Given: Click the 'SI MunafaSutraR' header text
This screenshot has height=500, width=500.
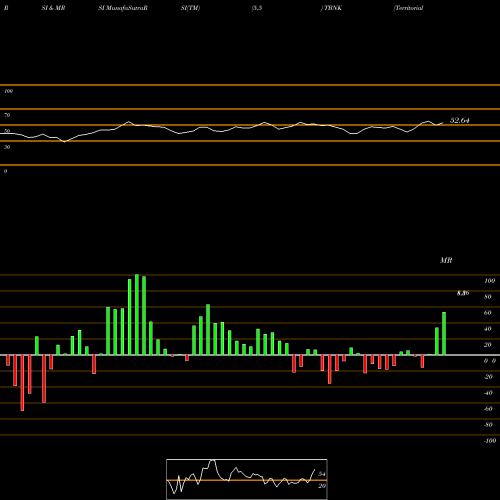Looking at the screenshot, I should pyautogui.click(x=123, y=8).
